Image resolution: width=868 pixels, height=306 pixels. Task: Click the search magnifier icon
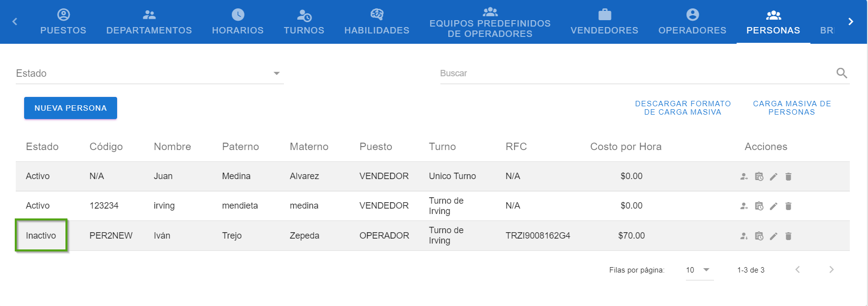(x=841, y=73)
